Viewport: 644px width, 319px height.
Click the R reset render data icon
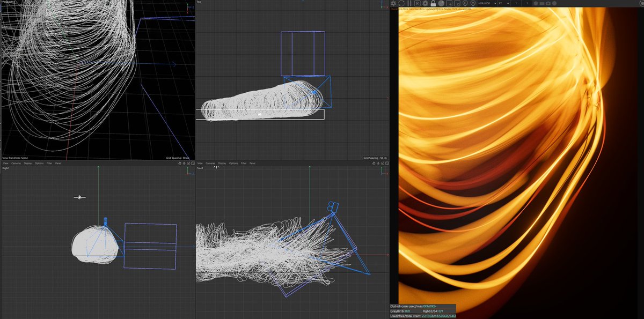pos(418,3)
